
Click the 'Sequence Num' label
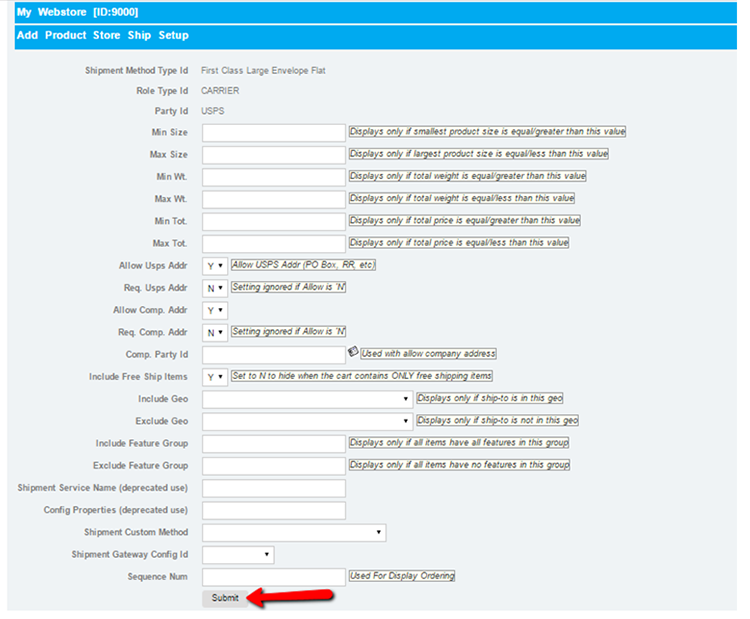[157, 577]
